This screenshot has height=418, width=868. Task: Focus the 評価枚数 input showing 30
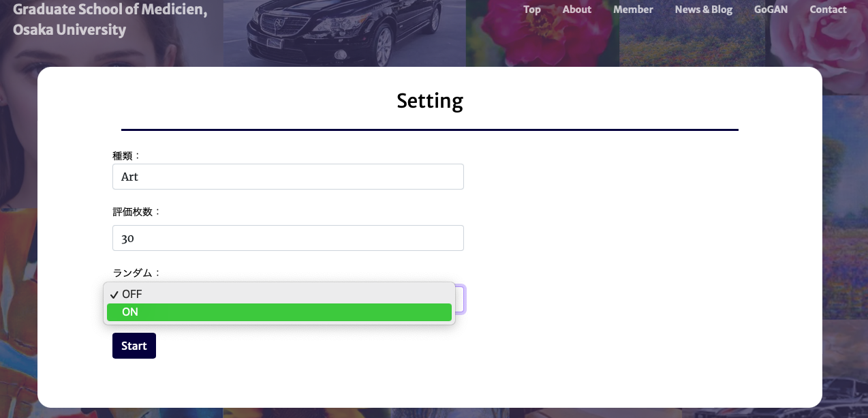click(x=288, y=238)
